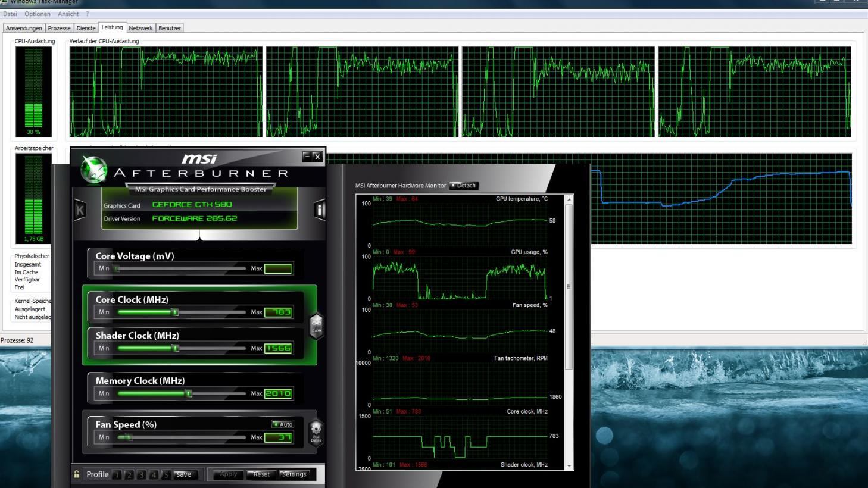Image resolution: width=868 pixels, height=488 pixels.
Task: Select profile slot 2
Action: click(x=129, y=474)
